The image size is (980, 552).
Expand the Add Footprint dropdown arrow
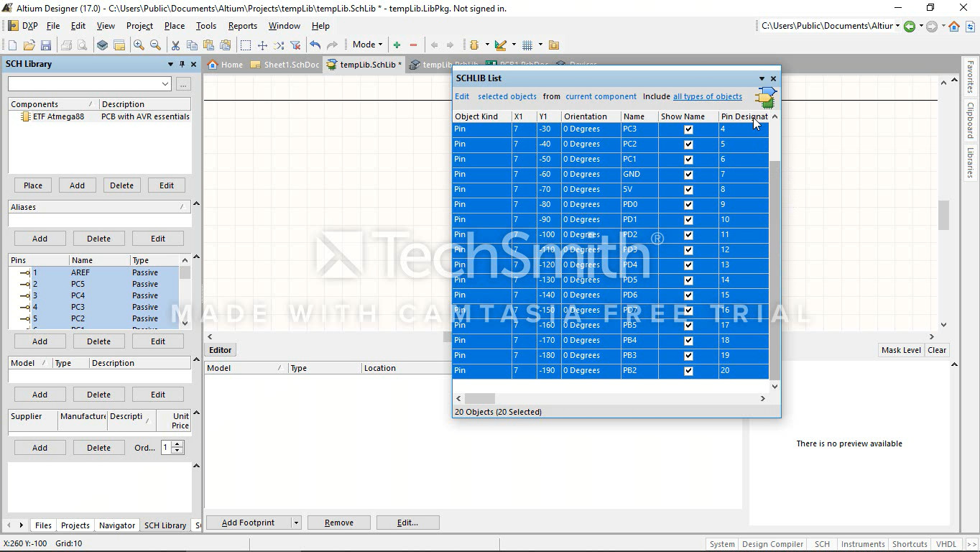(296, 523)
